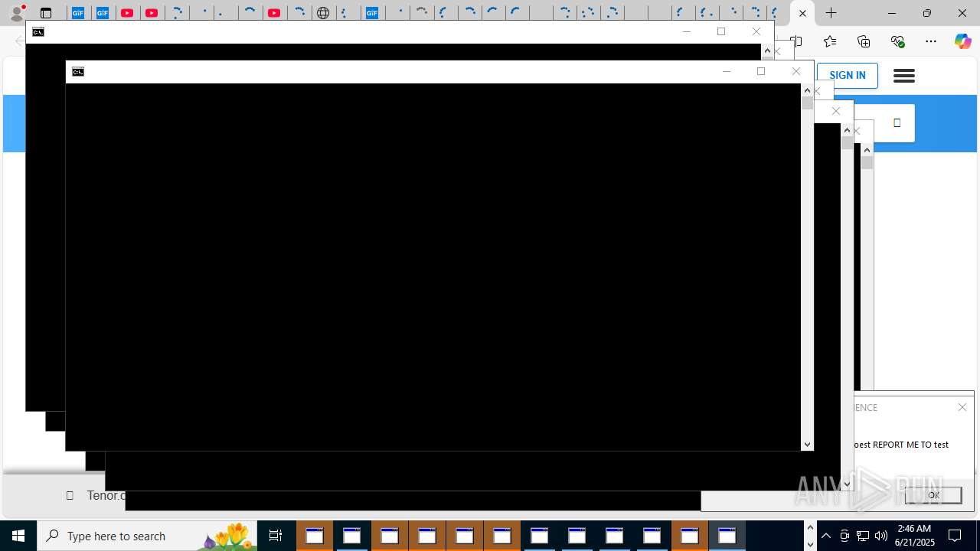Switch to the globe icon tab
The image size is (980, 551).
(x=324, y=13)
